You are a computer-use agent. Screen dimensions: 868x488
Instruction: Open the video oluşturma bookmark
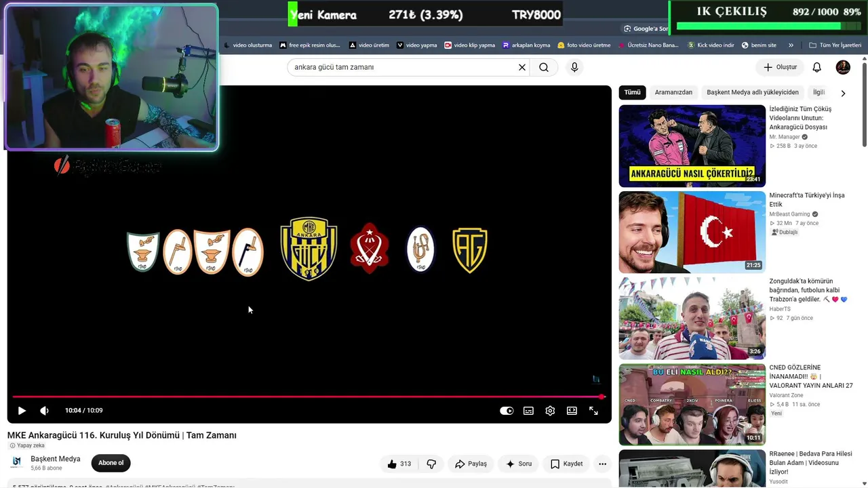click(x=248, y=45)
